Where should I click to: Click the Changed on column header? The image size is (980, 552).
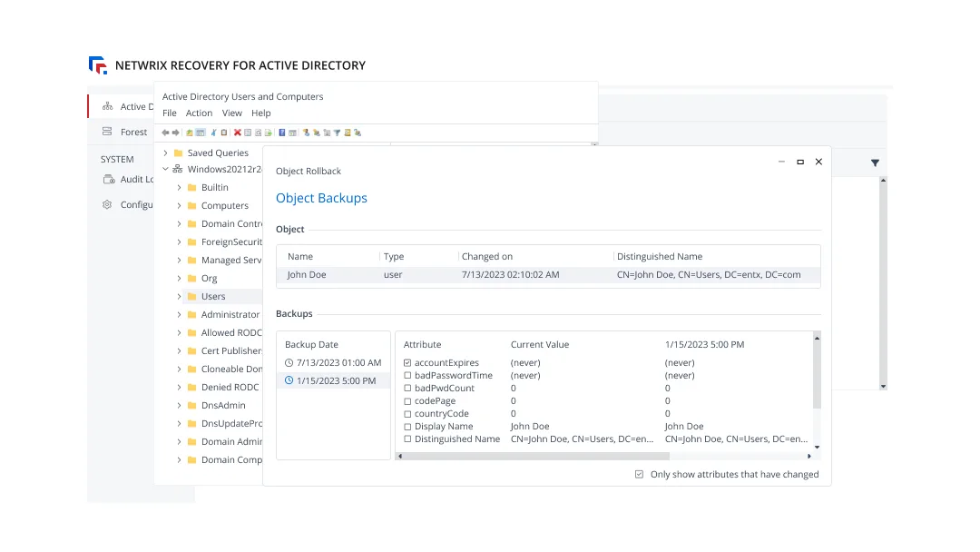coord(487,256)
